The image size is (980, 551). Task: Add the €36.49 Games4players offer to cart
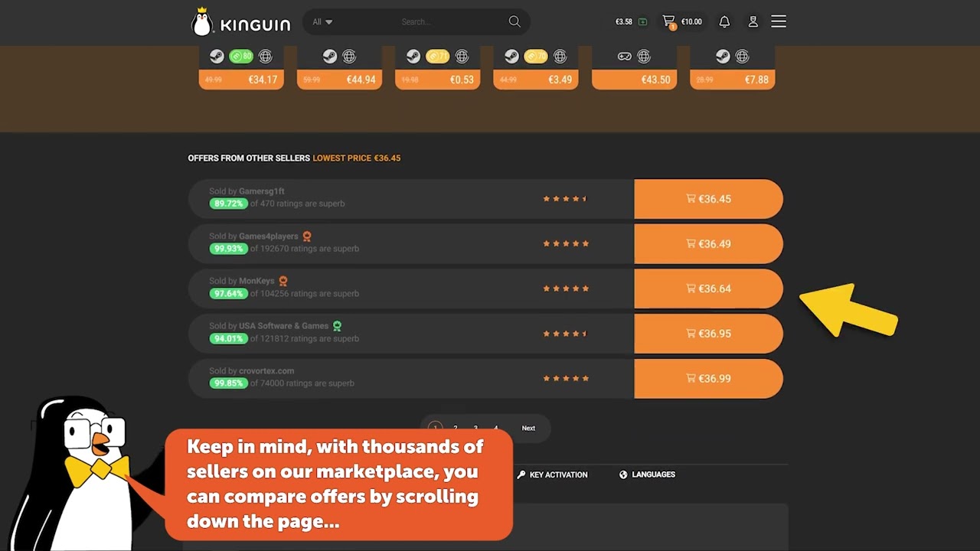[x=708, y=244]
